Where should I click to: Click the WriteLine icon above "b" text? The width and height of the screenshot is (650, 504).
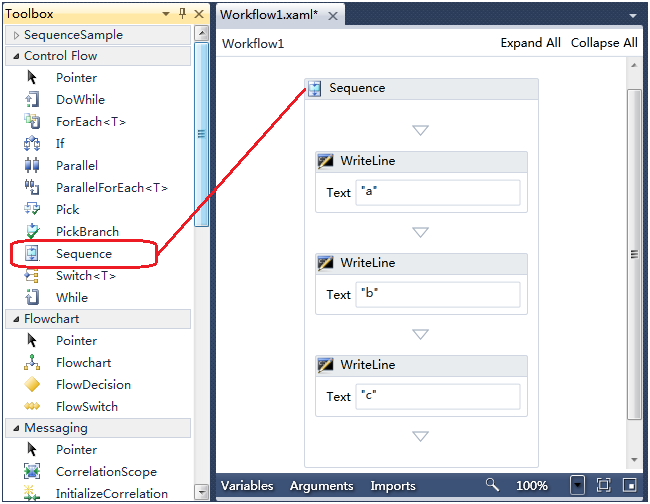[325, 263]
